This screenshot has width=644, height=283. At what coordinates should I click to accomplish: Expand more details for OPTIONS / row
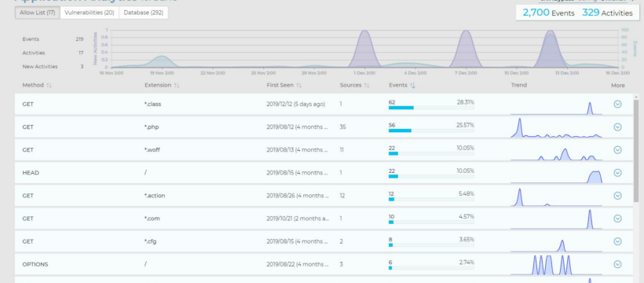(617, 264)
